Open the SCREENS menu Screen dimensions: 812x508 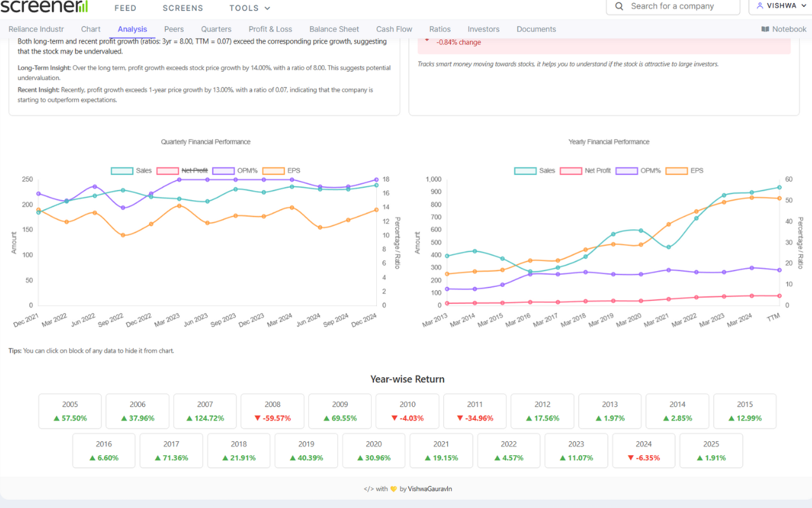point(183,8)
